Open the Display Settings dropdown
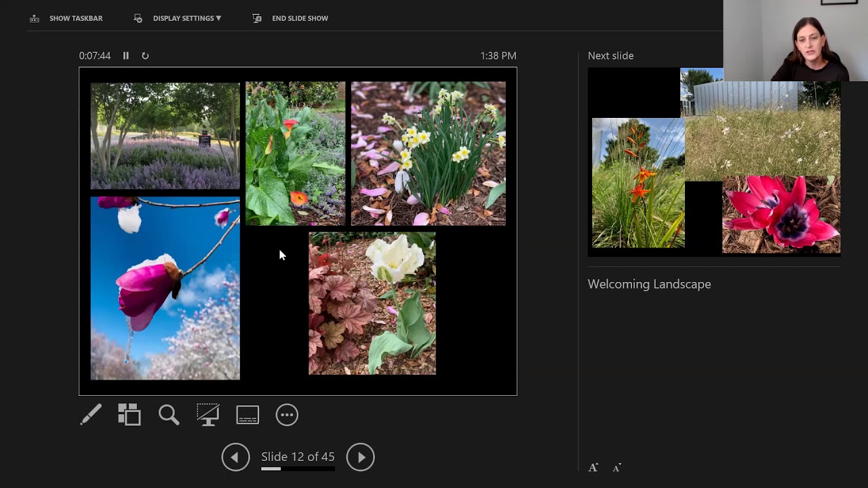 coord(187,18)
